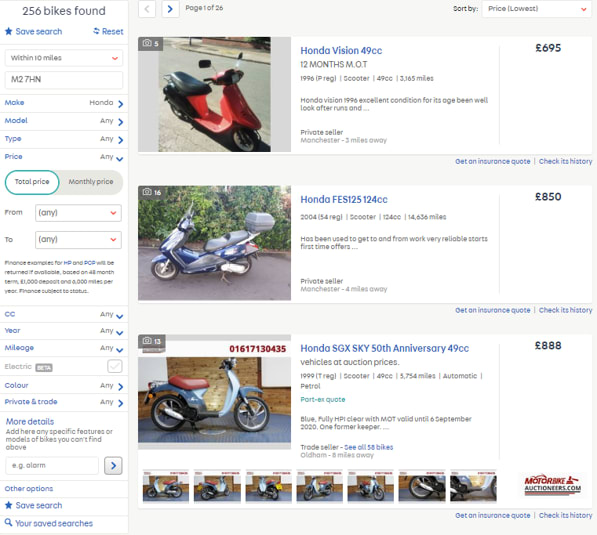597x535 pixels.
Task: Go to next results page arrow
Action: (170, 9)
